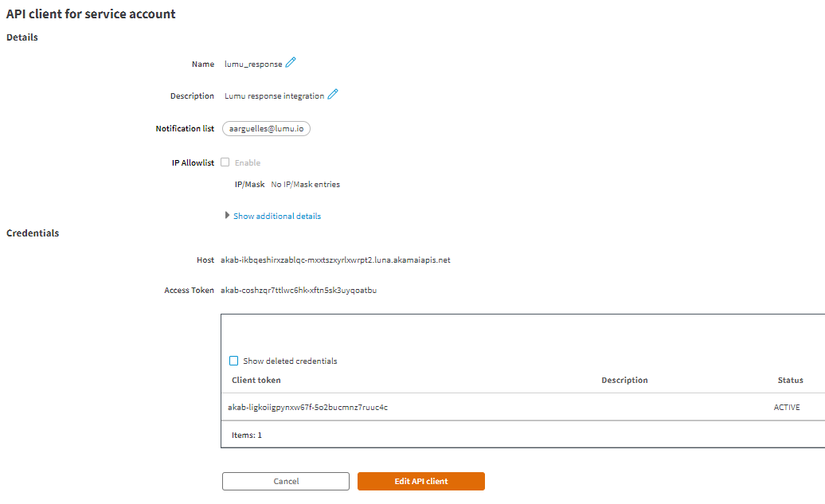Click the pencil icon beside lumu_response name
The image size is (825, 504).
(x=291, y=63)
